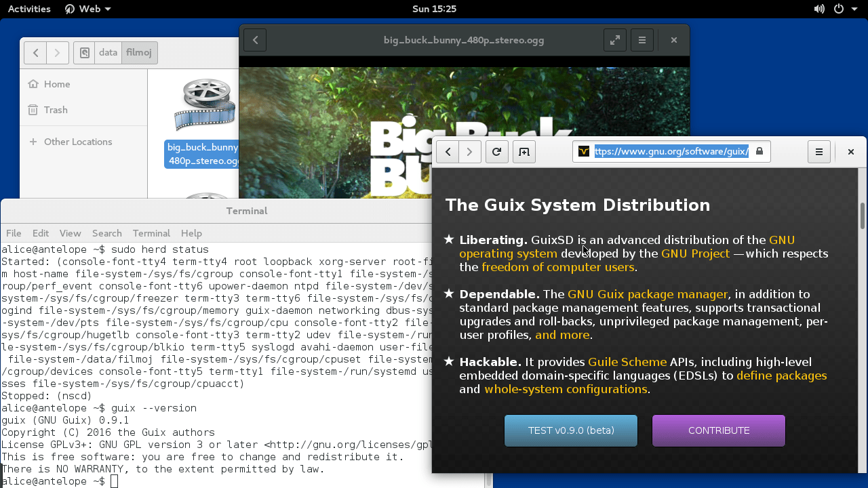Image resolution: width=868 pixels, height=488 pixels.
Task: Open a new tab in the Web browser
Action: 524,151
